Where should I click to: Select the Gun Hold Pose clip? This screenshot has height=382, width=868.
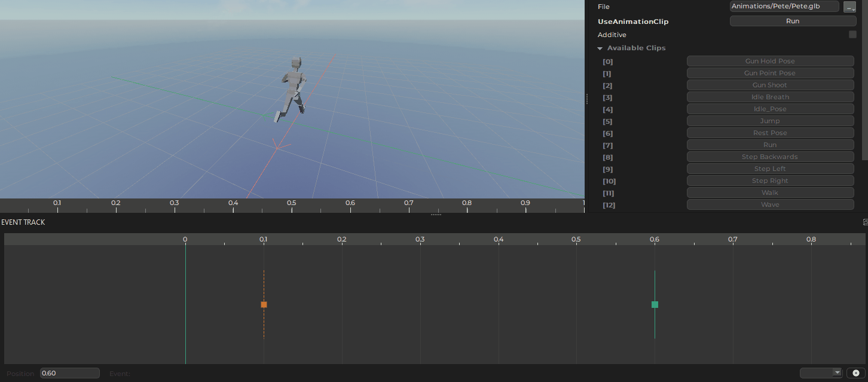click(x=770, y=61)
